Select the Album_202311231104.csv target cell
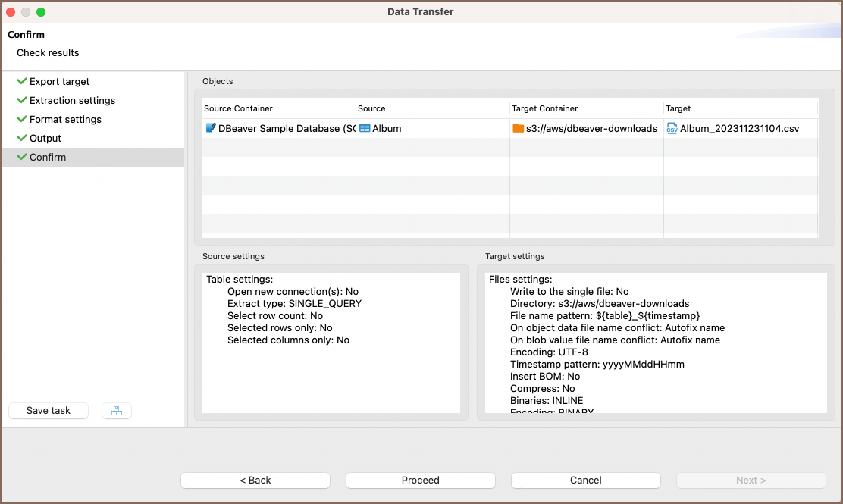843x504 pixels. (x=739, y=128)
